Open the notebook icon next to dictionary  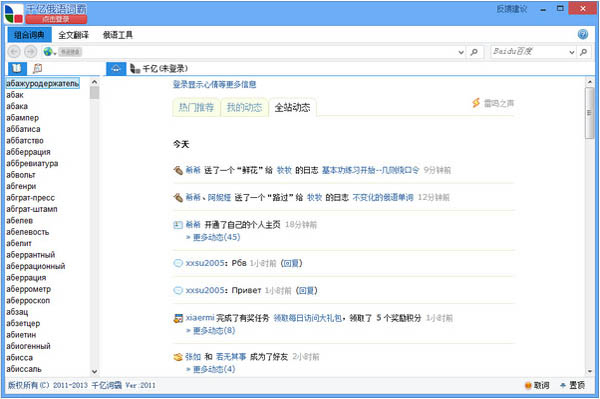(38, 68)
